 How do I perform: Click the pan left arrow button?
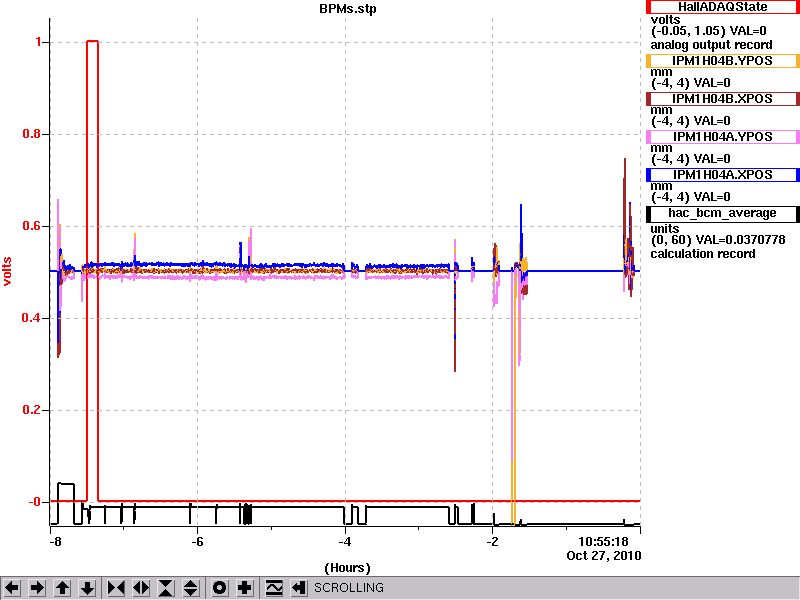coord(12,588)
